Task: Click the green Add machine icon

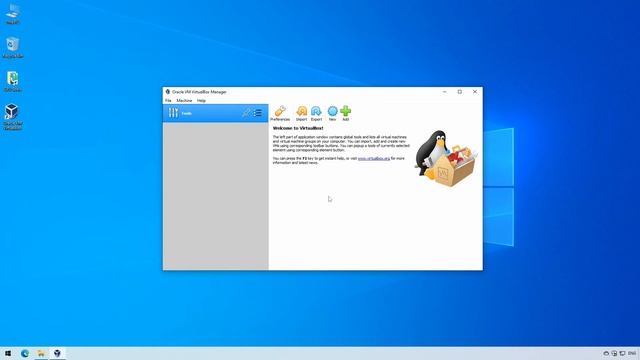Action: tap(346, 113)
